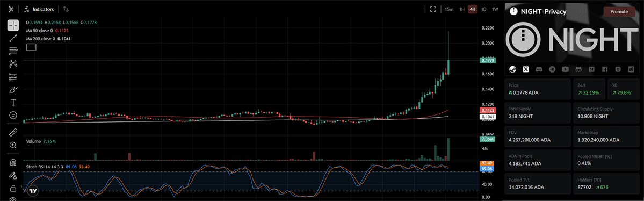Click the 24H 32.19% change card
644x201 pixels.
tap(589, 89)
